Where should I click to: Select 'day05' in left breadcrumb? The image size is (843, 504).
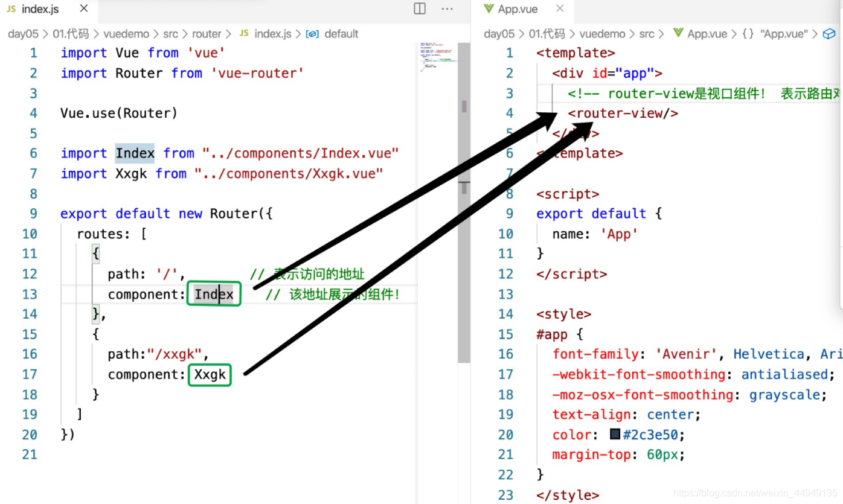coord(24,34)
